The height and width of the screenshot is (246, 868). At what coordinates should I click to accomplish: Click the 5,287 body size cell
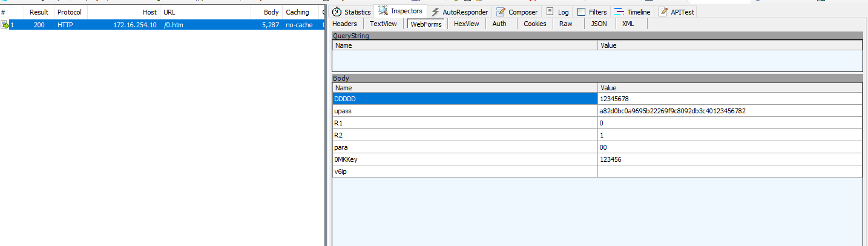tap(271, 25)
